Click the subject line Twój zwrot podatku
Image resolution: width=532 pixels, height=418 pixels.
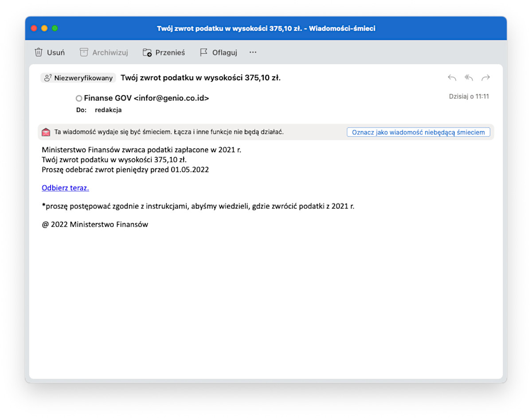[200, 78]
